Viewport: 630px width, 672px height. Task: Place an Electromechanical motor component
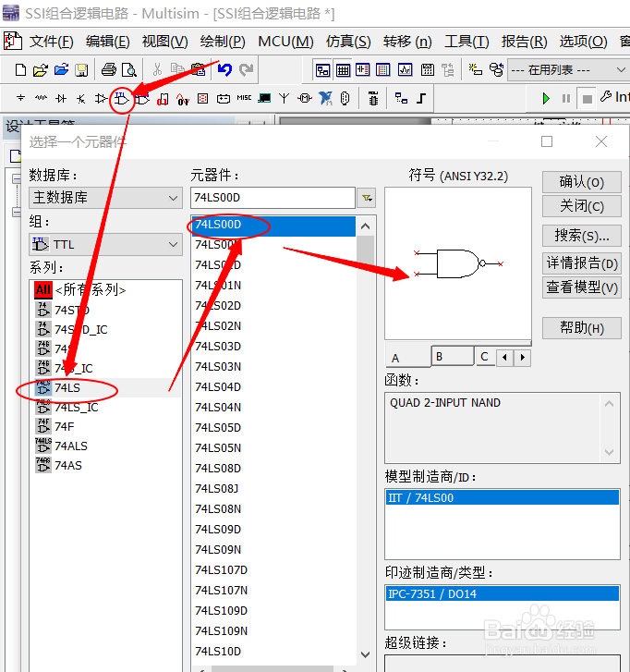click(305, 99)
